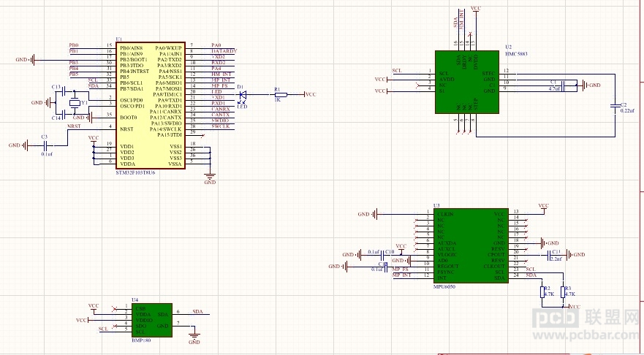Select capacitor C3 on the NRST line
The height and width of the screenshot is (355, 644).
46,145
